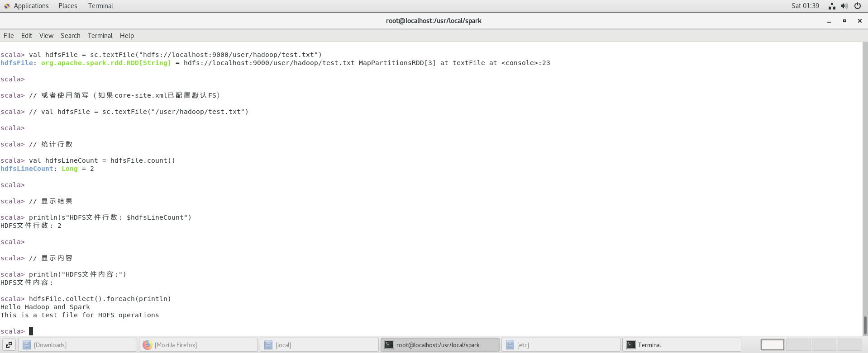Open the top panel Terminal app menu
Image resolution: width=868 pixels, height=353 pixels.
[100, 6]
